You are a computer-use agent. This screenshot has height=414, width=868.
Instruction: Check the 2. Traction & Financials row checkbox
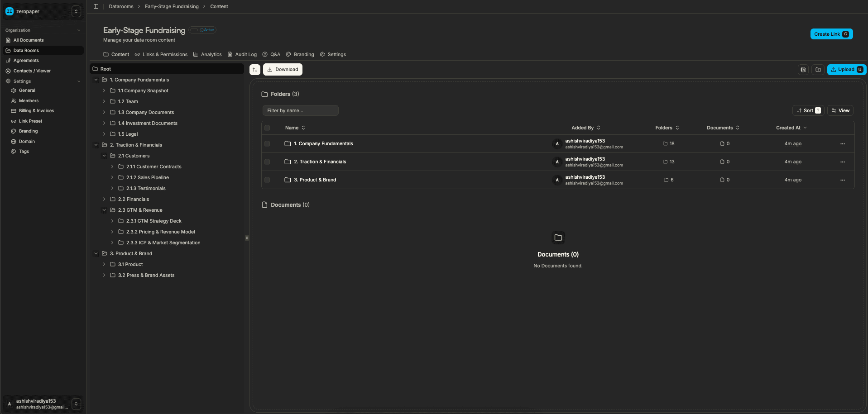pos(267,162)
